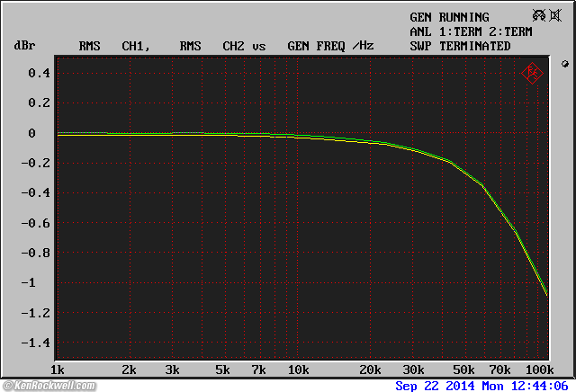576x392 pixels.
Task: Click the 1k frequency axis label
Action: click(57, 370)
